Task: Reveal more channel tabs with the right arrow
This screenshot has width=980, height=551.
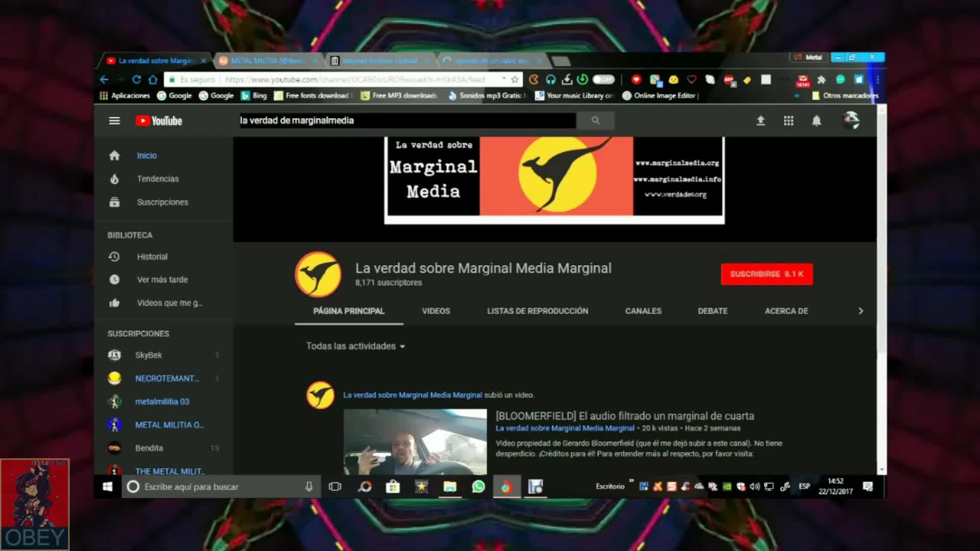Action: pos(861,311)
